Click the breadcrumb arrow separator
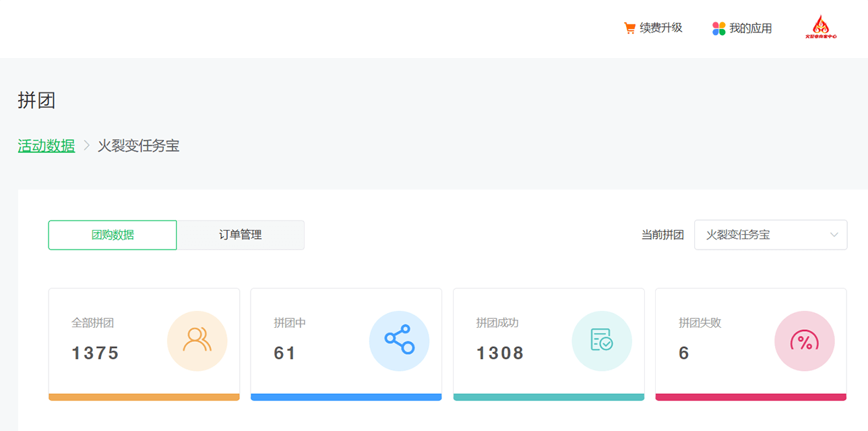 [86, 145]
